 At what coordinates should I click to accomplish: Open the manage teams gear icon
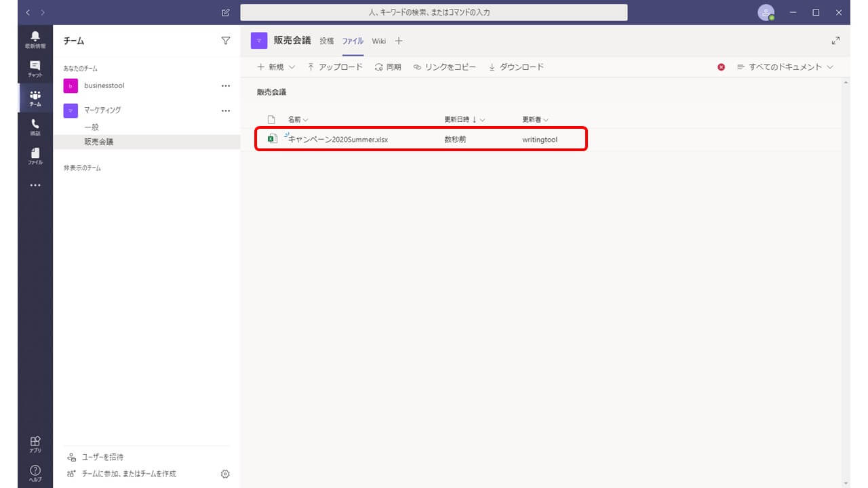(226, 474)
